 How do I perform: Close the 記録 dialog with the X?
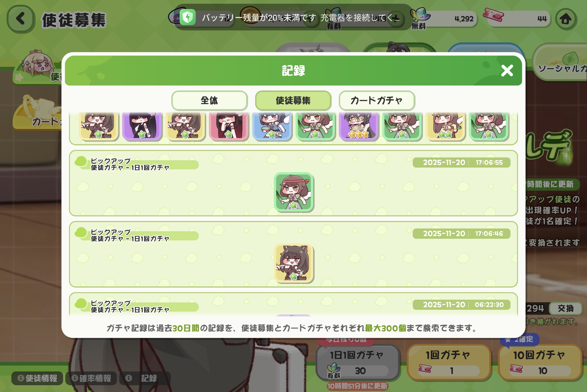point(507,70)
